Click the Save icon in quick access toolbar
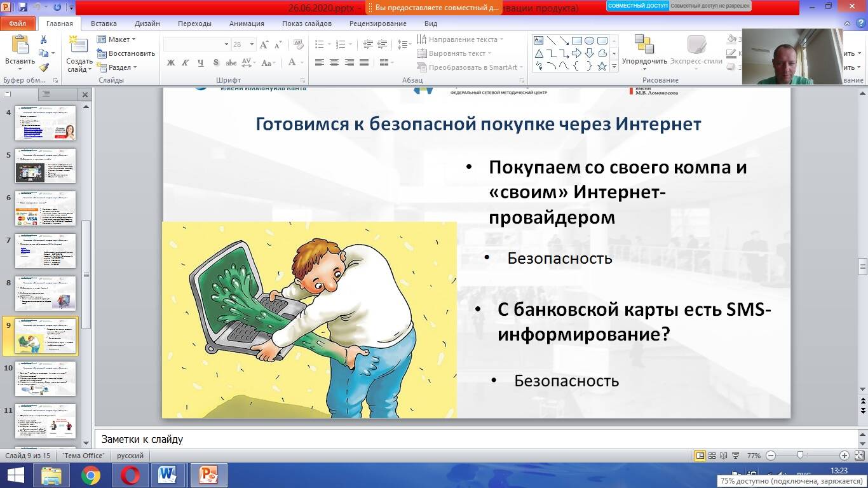Viewport: 868px width, 488px height. tap(24, 8)
